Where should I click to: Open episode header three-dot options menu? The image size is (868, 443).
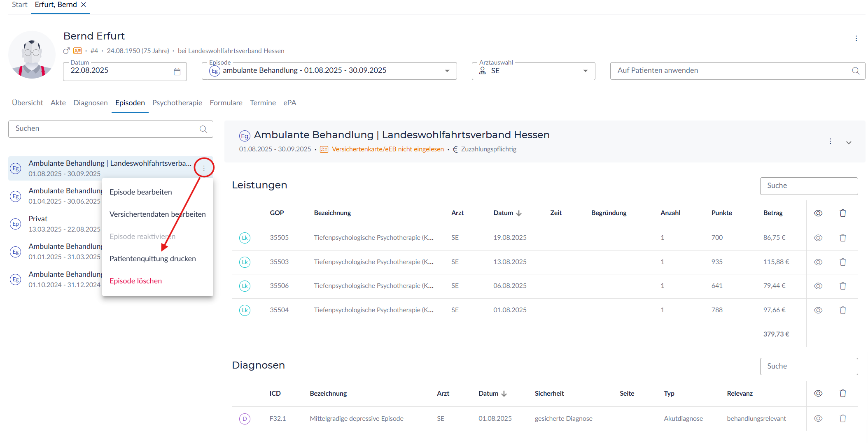point(830,141)
